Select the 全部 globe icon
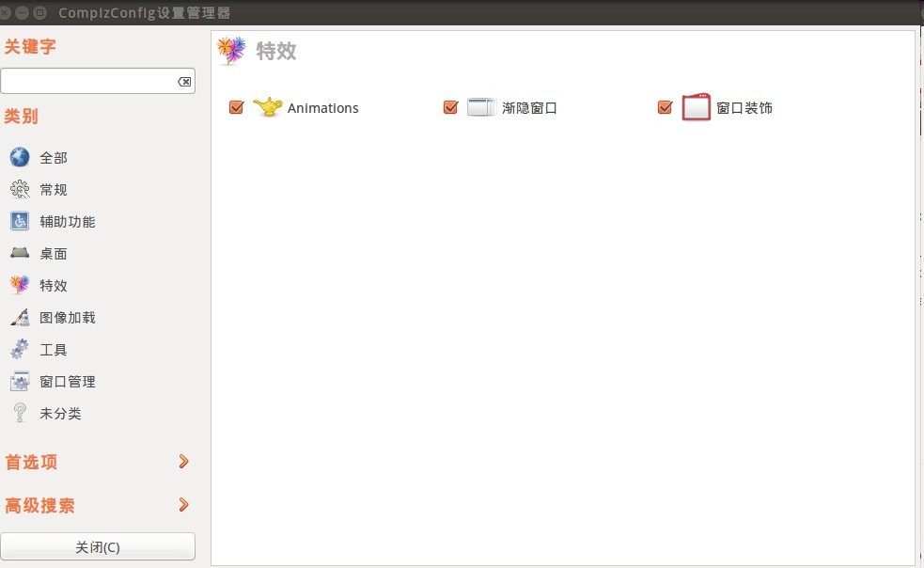 [20, 157]
